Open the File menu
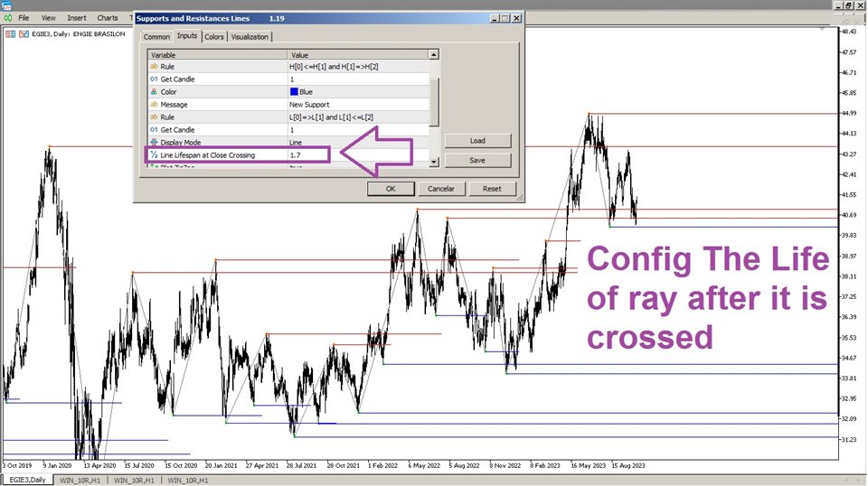 pyautogui.click(x=23, y=17)
